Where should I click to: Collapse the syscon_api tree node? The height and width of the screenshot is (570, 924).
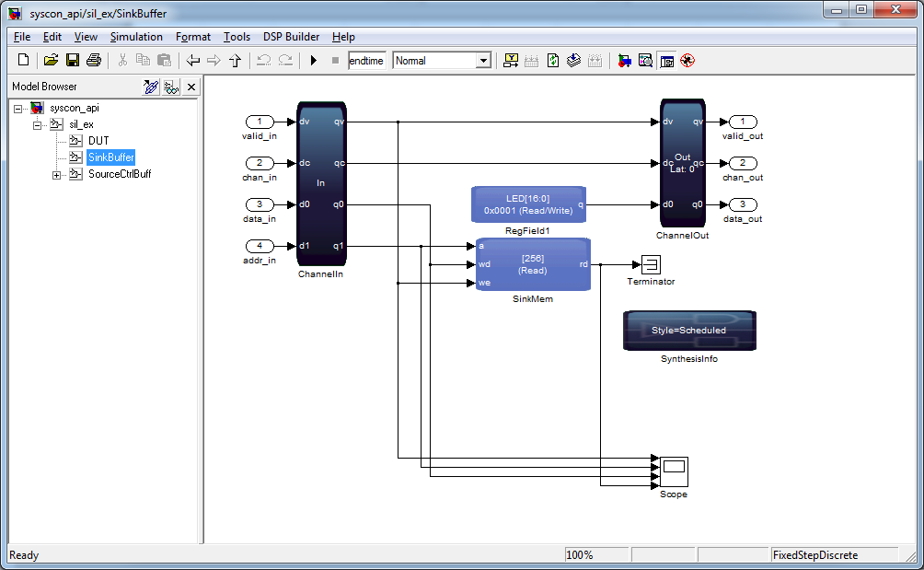click(x=19, y=108)
